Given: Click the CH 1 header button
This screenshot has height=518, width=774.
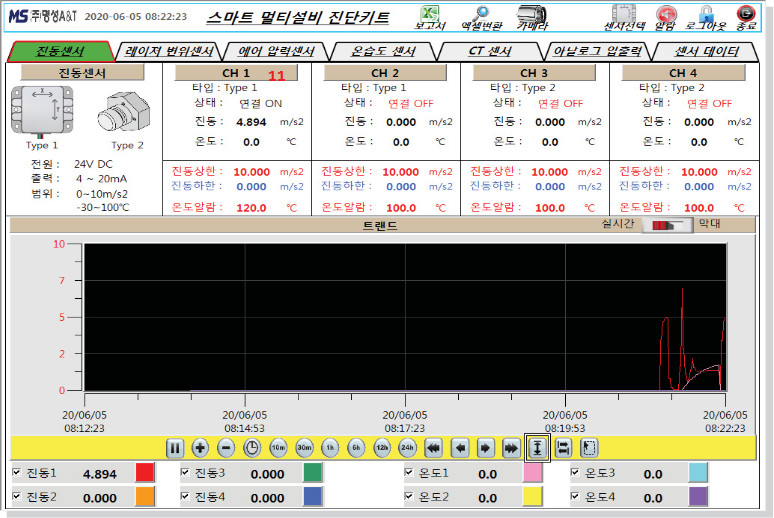Looking at the screenshot, I should 236,73.
